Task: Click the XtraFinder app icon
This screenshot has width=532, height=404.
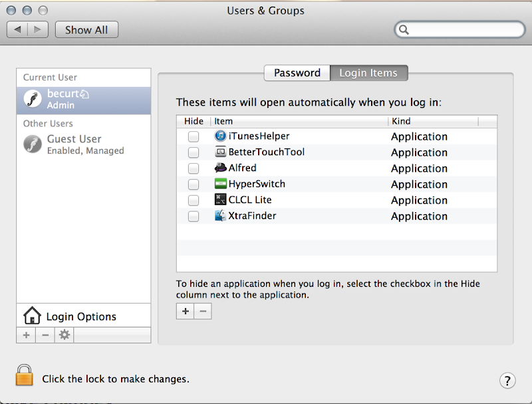Action: (220, 216)
